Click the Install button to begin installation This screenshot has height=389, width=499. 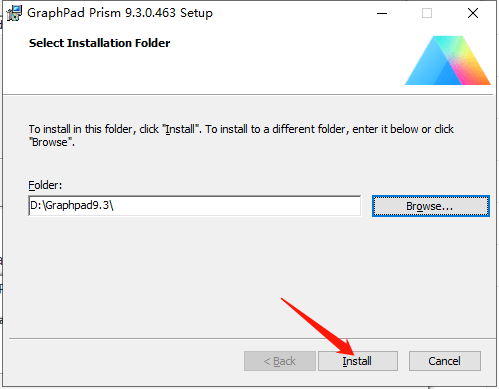[x=358, y=361]
